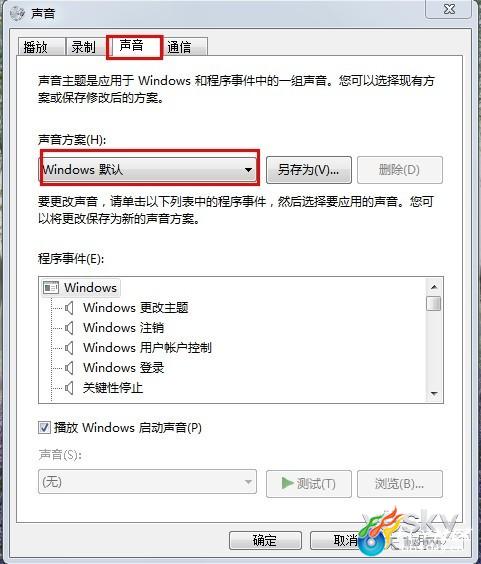
Task: Click the speaker icon beside 关键性停止
Action: [x=69, y=388]
